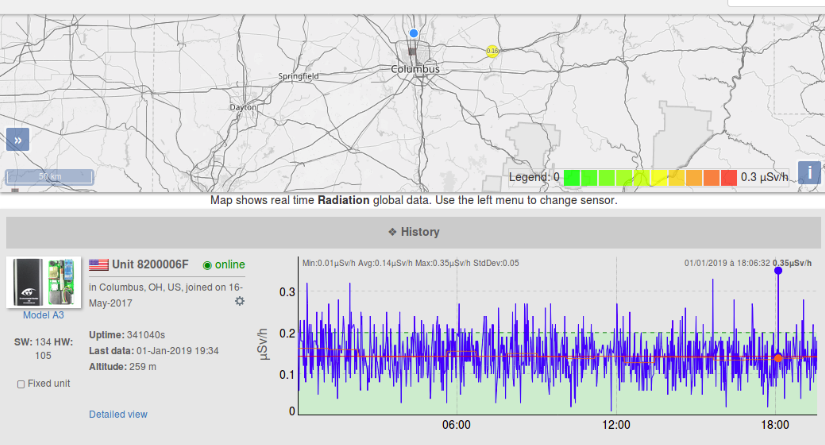Click the red legend swatch

coord(727,178)
